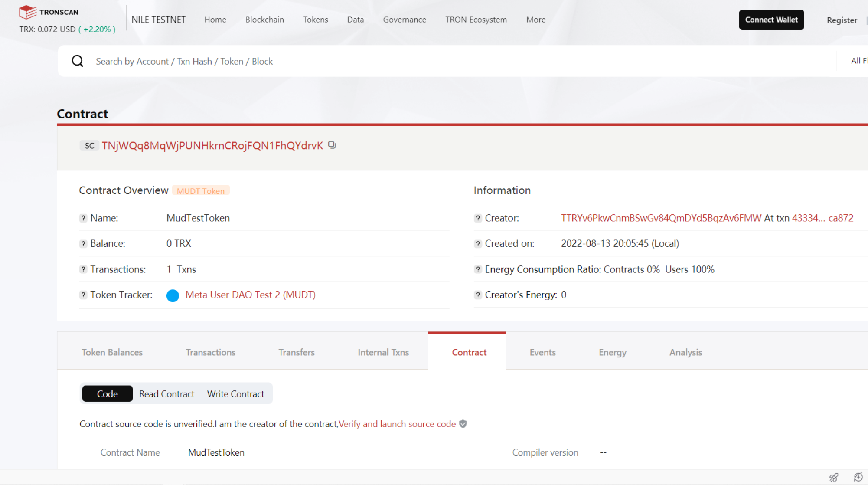Screen dimensions: 868x485
Task: Switch to Read Contract view
Action: point(166,394)
